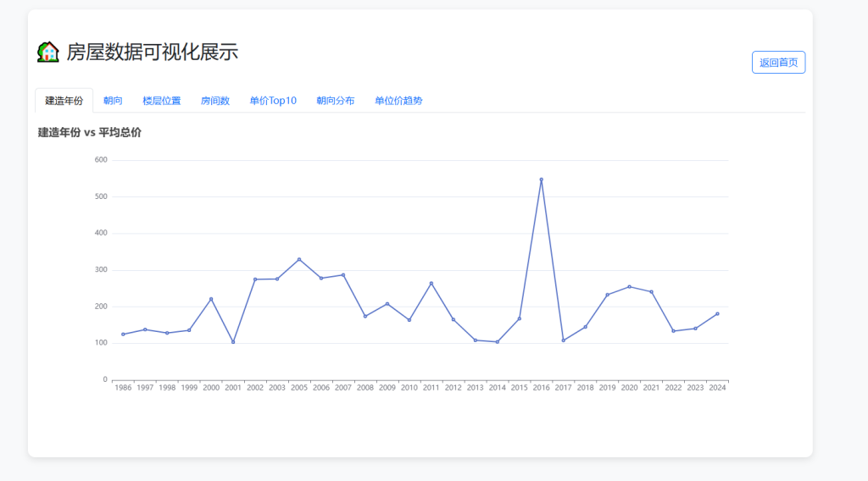Click the 房屋数据可视化展示 page heading
The image size is (868, 481).
[x=153, y=52]
